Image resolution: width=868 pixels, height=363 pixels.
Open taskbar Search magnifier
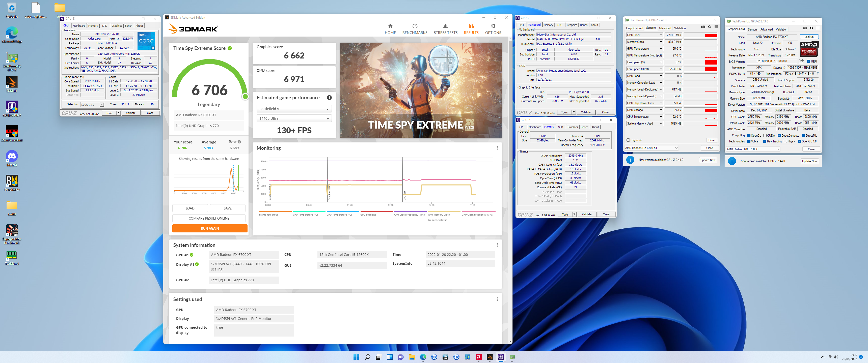click(x=367, y=357)
